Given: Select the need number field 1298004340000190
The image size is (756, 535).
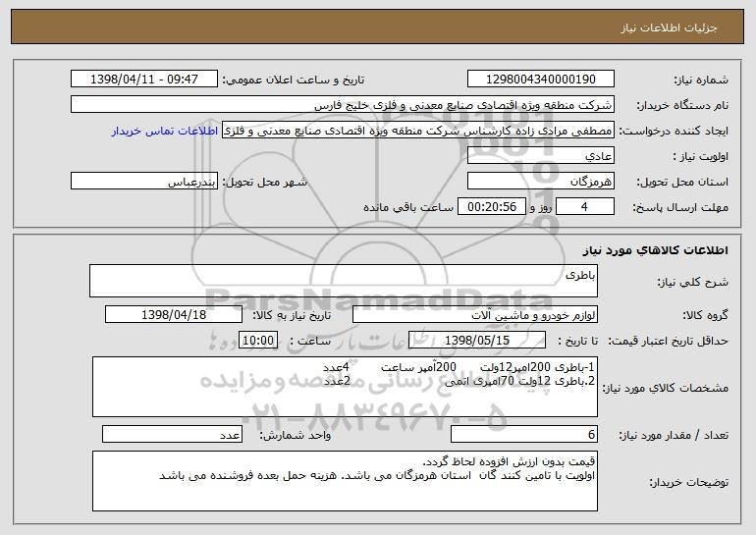Looking at the screenshot, I should tap(540, 80).
